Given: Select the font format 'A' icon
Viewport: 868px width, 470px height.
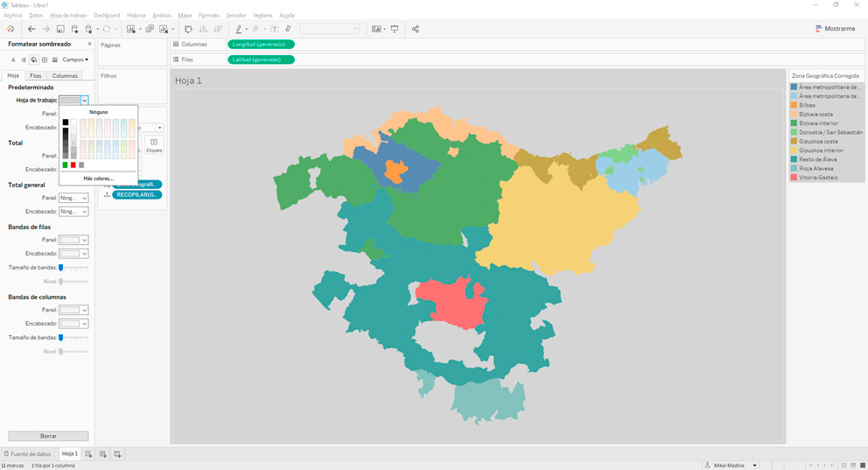Looking at the screenshot, I should pos(13,60).
